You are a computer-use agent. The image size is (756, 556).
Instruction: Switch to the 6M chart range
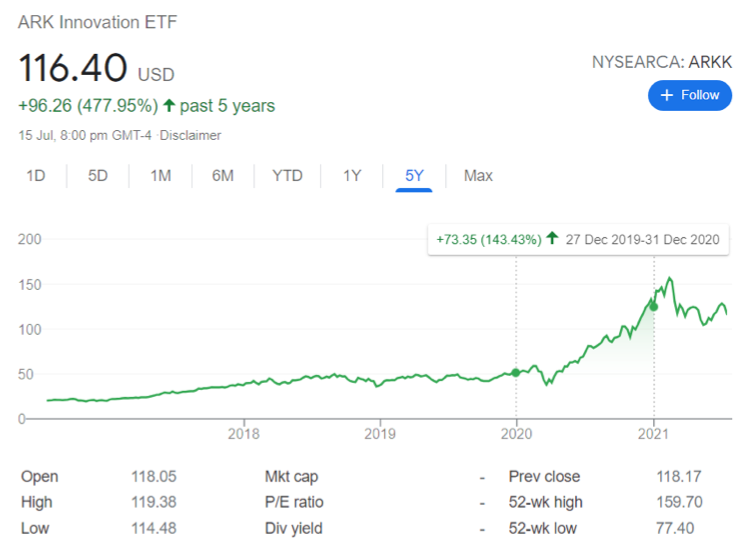(x=222, y=176)
